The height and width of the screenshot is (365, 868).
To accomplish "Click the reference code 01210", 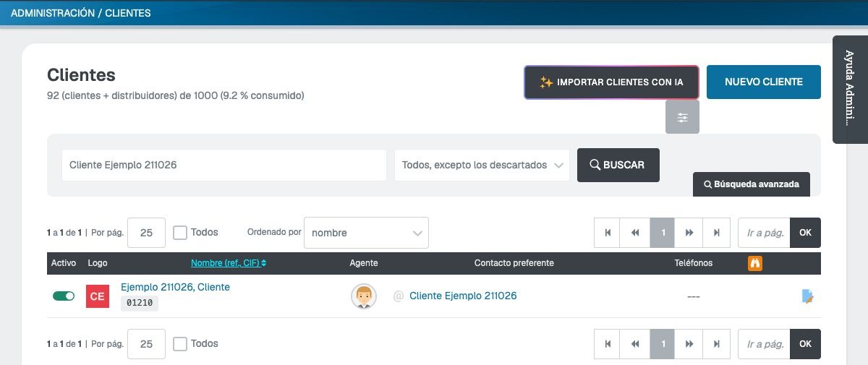I will tap(140, 303).
